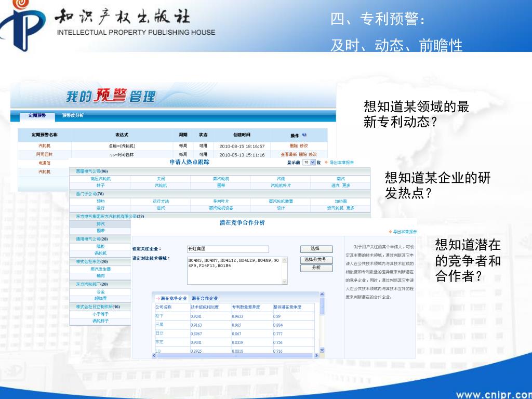Screen dimensions: 532x399
Task: Click 西门子公司(76) applicant heading
Action: pyautogui.click(x=89, y=194)
